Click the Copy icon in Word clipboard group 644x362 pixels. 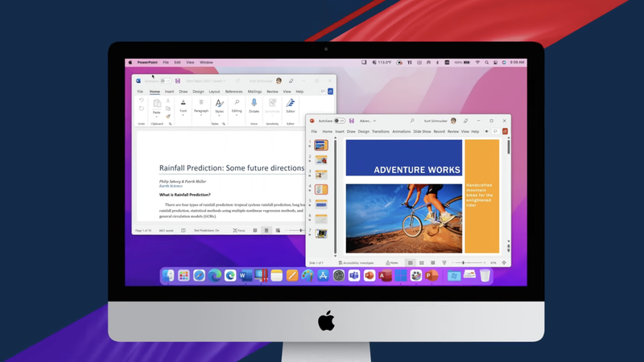coord(167,109)
